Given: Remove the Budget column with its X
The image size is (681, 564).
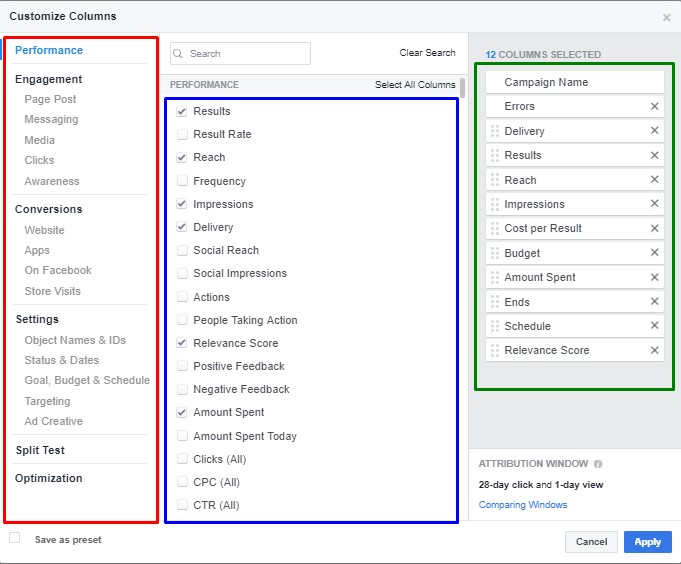Looking at the screenshot, I should click(655, 252).
